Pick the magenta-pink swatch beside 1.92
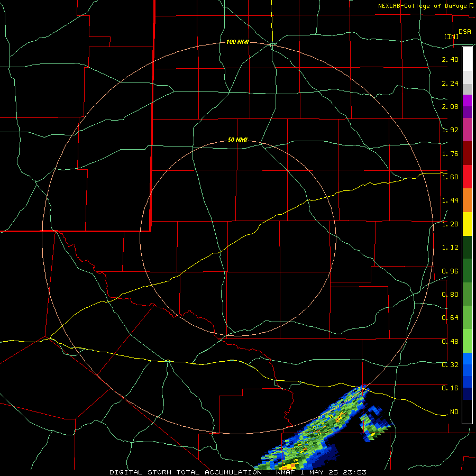Viewport: 476px width, 476px height. [467, 130]
